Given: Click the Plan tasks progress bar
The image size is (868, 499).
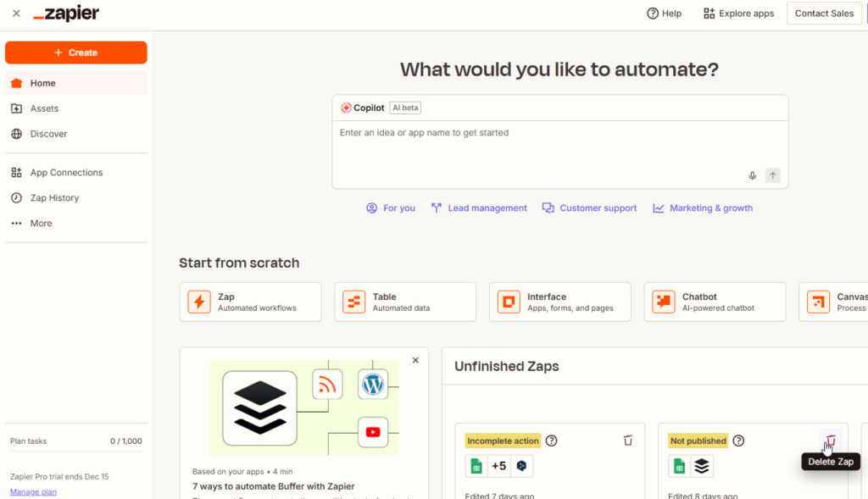Looking at the screenshot, I should pyautogui.click(x=75, y=452).
